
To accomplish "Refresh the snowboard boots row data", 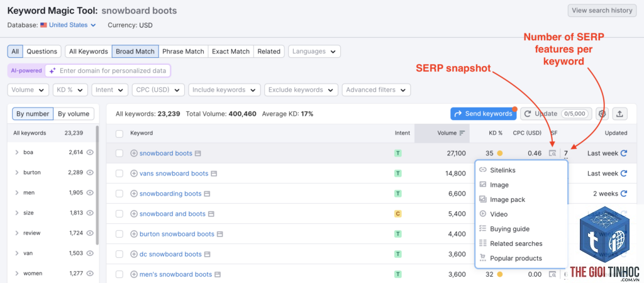I will 624,153.
